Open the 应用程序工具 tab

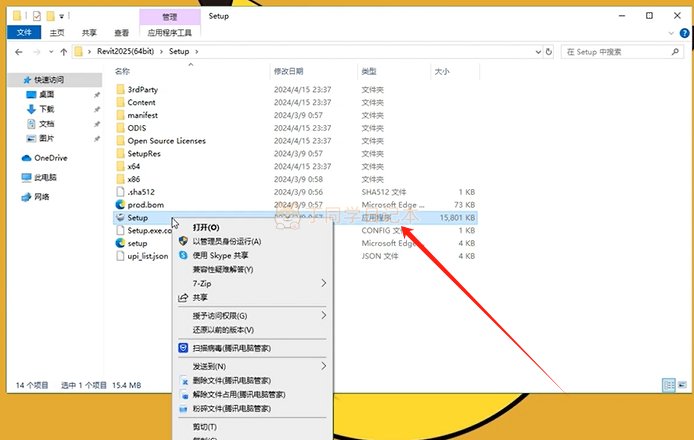coord(170,33)
